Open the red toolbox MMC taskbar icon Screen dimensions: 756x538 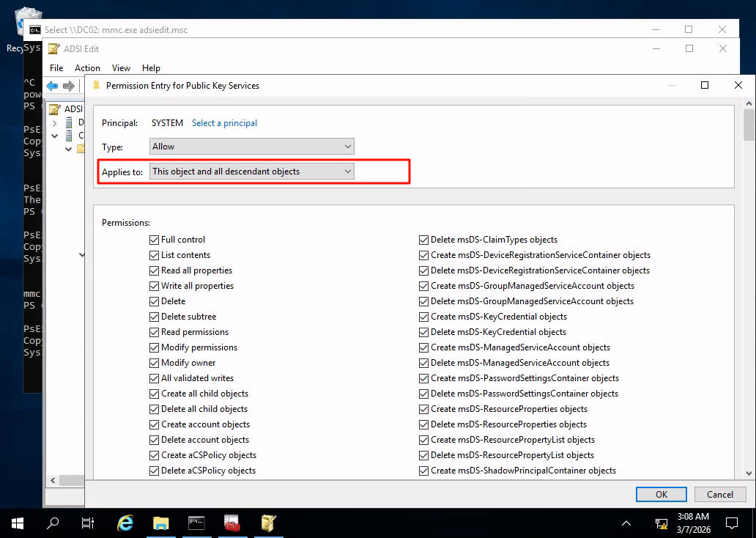[233, 523]
